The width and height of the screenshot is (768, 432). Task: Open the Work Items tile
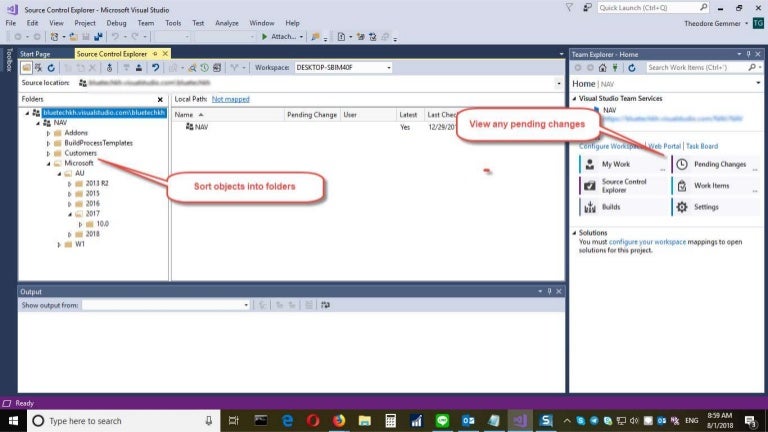point(711,186)
